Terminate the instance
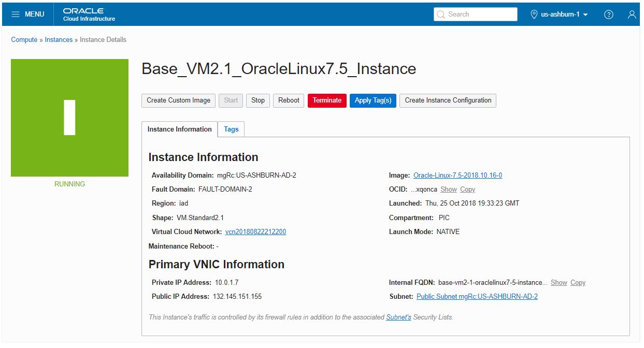644x348 pixels. pyautogui.click(x=327, y=100)
